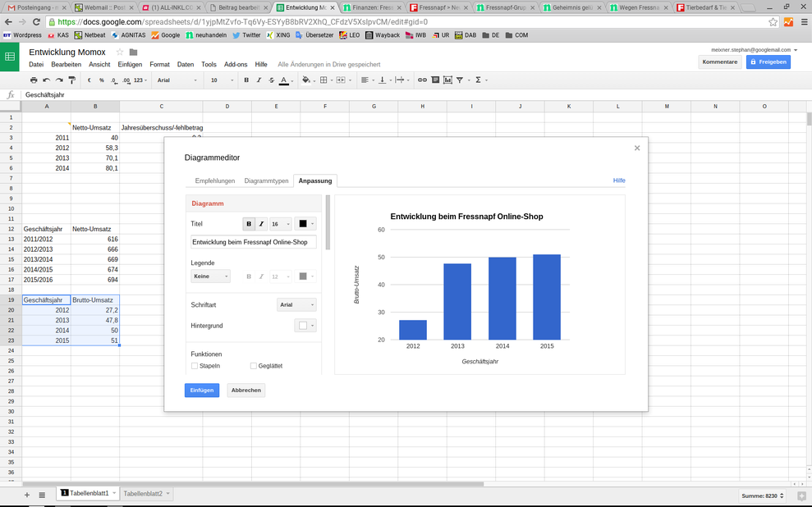Open the all sheets list icon
The width and height of the screenshot is (812, 507).
pos(43,495)
